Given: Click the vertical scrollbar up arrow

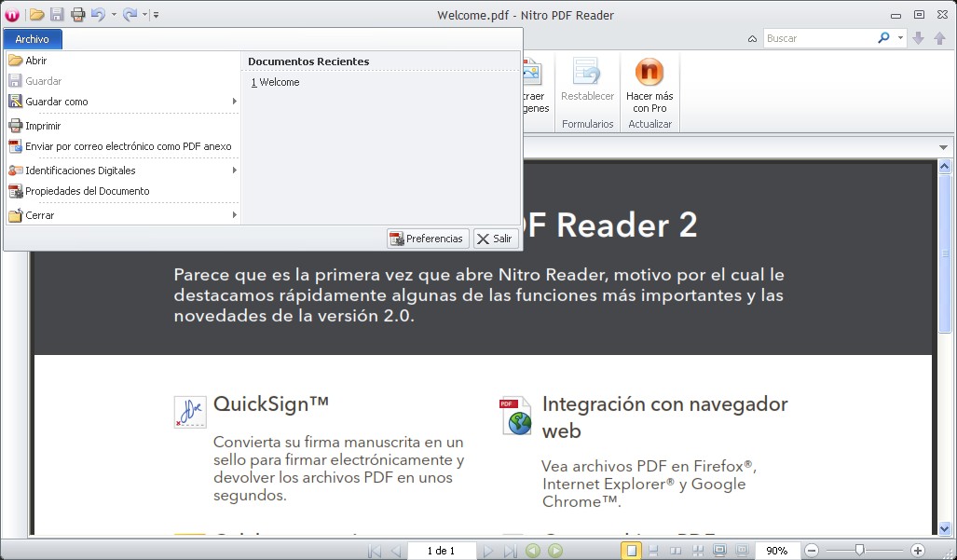Looking at the screenshot, I should [x=945, y=166].
